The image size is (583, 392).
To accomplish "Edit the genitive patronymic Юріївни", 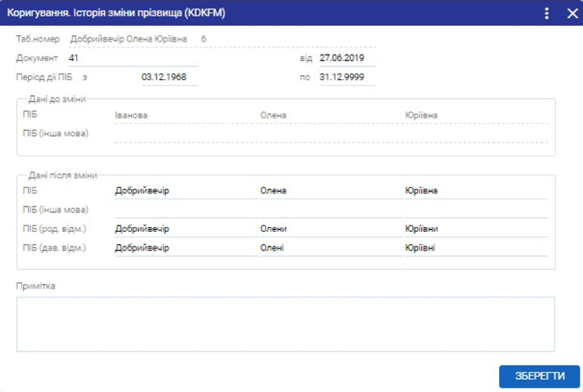I will 475,229.
